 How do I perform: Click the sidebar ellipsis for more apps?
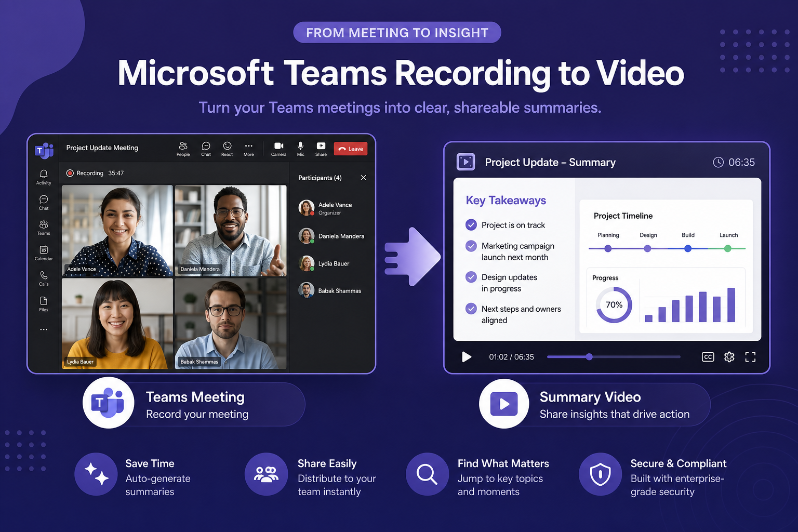click(x=44, y=329)
